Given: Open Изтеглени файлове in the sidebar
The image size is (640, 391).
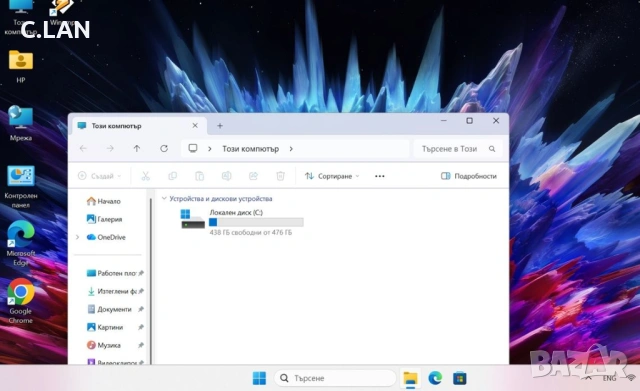Looking at the screenshot, I should [x=111, y=291].
